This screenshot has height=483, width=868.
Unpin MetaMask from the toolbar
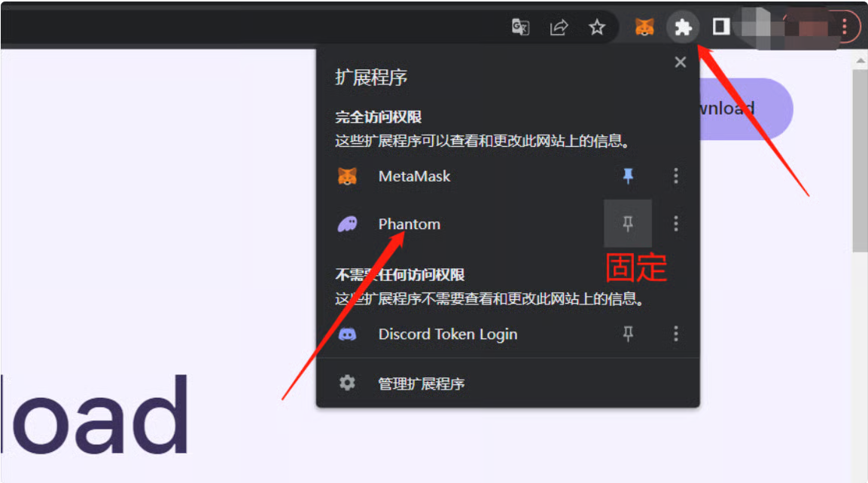pyautogui.click(x=628, y=176)
